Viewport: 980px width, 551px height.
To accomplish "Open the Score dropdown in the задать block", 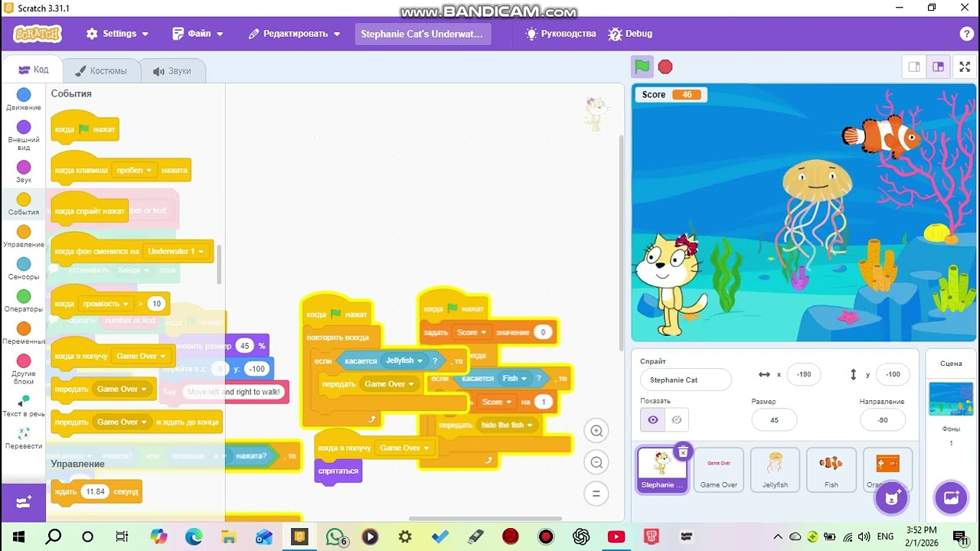I will point(472,332).
